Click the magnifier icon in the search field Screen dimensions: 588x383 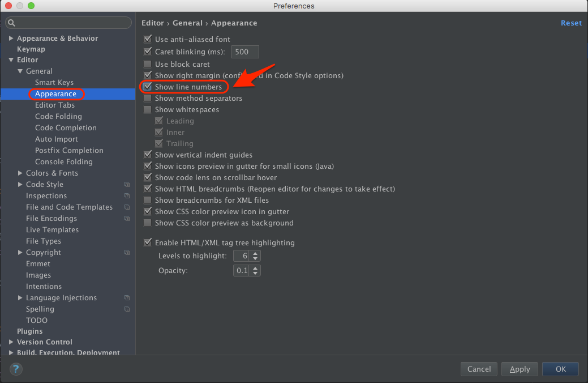point(11,23)
